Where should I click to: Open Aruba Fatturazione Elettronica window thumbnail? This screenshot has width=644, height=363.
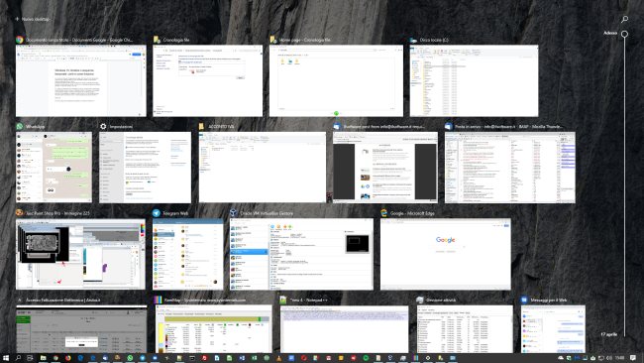[x=81, y=329]
